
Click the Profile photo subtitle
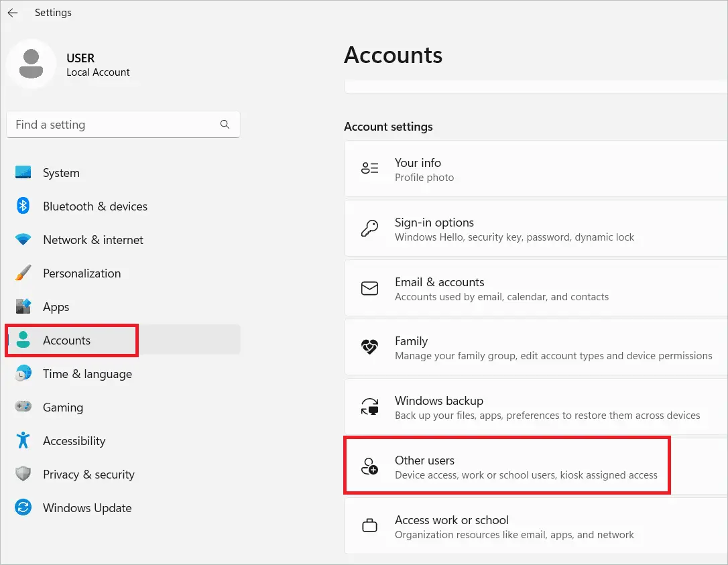click(x=424, y=178)
